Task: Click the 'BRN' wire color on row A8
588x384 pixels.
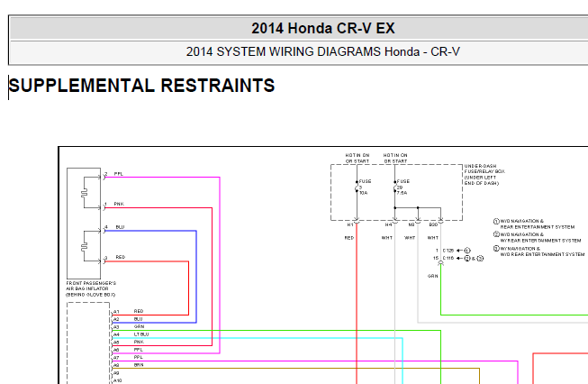Action: 139,365
